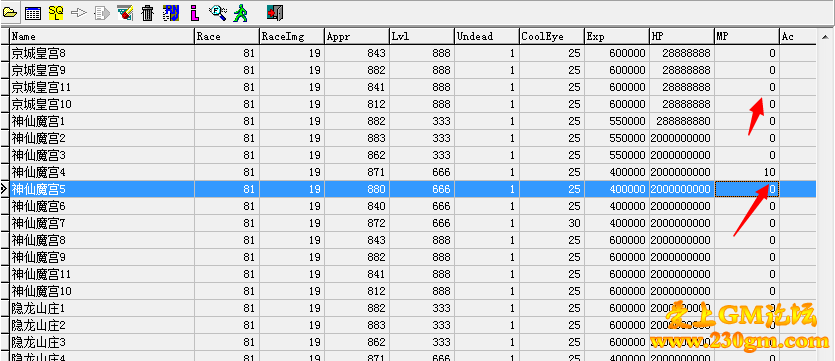Click Lvl value 888 in 京城皇宫9 row

pyautogui.click(x=422, y=70)
